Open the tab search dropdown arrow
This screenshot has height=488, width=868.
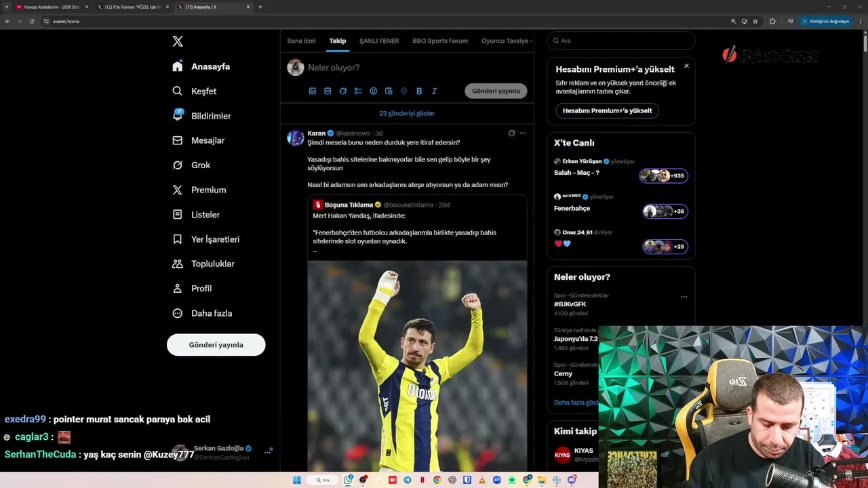[x=6, y=7]
